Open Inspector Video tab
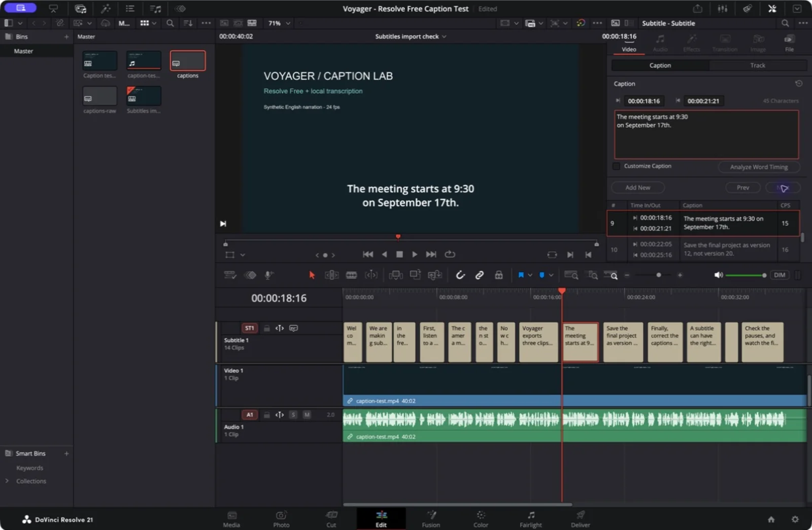The height and width of the screenshot is (530, 812). coord(629,44)
